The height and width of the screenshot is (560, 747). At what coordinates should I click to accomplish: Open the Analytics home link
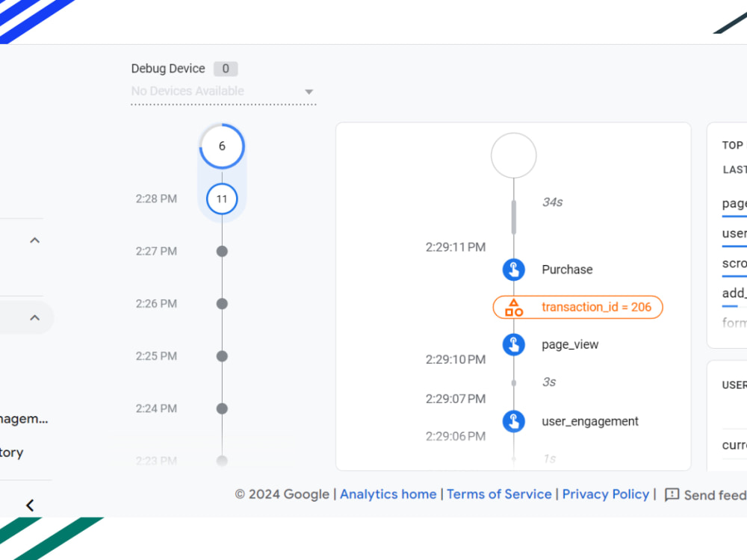[x=388, y=494]
